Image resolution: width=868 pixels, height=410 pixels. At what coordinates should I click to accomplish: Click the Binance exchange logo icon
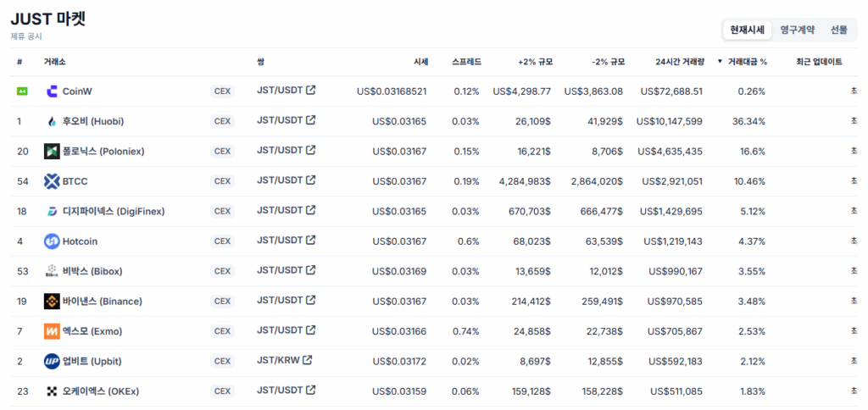[52, 301]
